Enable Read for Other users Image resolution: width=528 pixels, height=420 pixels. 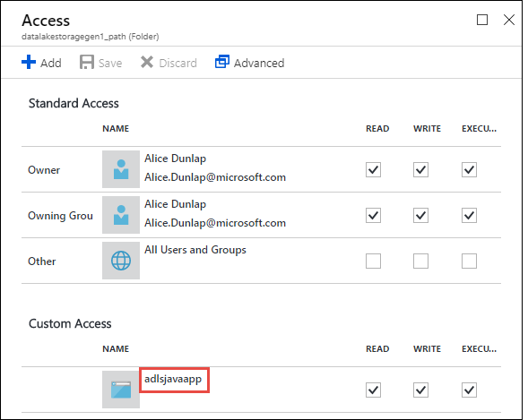(373, 261)
